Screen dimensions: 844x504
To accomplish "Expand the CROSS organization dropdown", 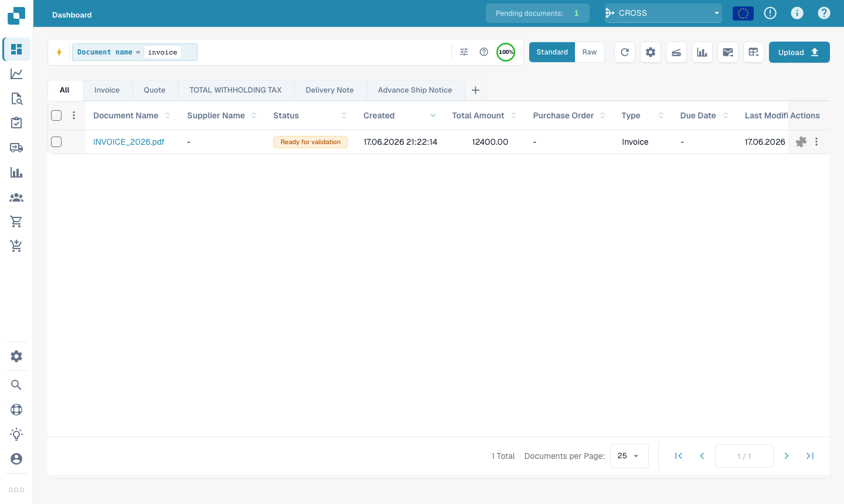I will pyautogui.click(x=663, y=13).
